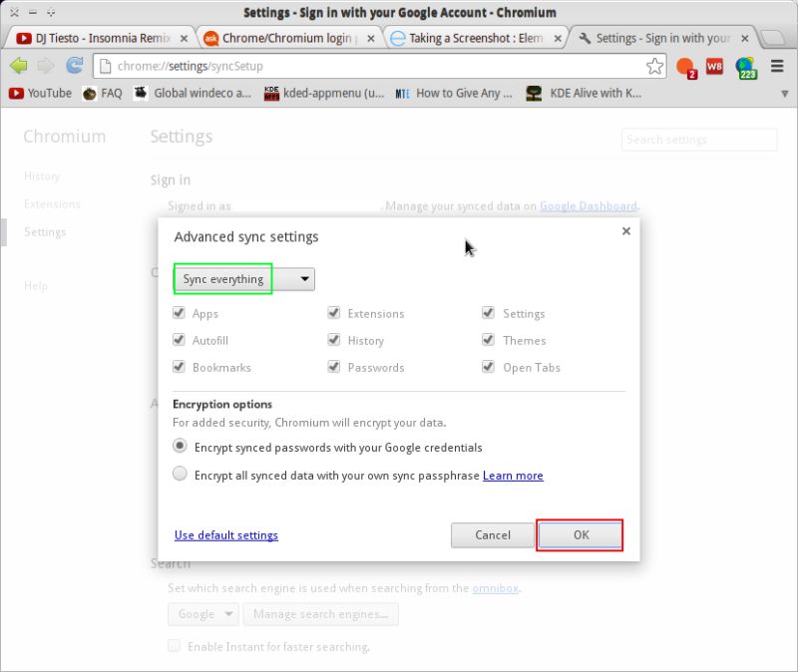Viewport: 798px width, 672px height.
Task: Open the Google Dashboard link
Action: (x=589, y=205)
